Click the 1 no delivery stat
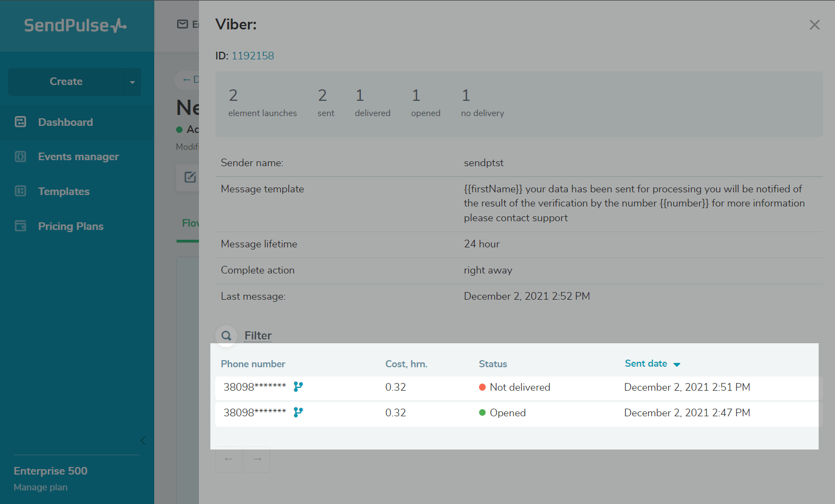The width and height of the screenshot is (835, 504). coord(482,103)
